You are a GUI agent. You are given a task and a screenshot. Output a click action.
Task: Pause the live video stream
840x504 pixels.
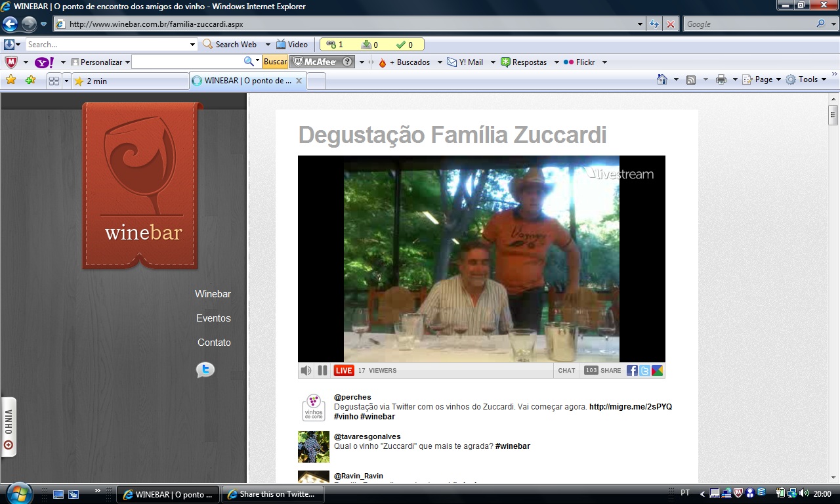pyautogui.click(x=322, y=371)
